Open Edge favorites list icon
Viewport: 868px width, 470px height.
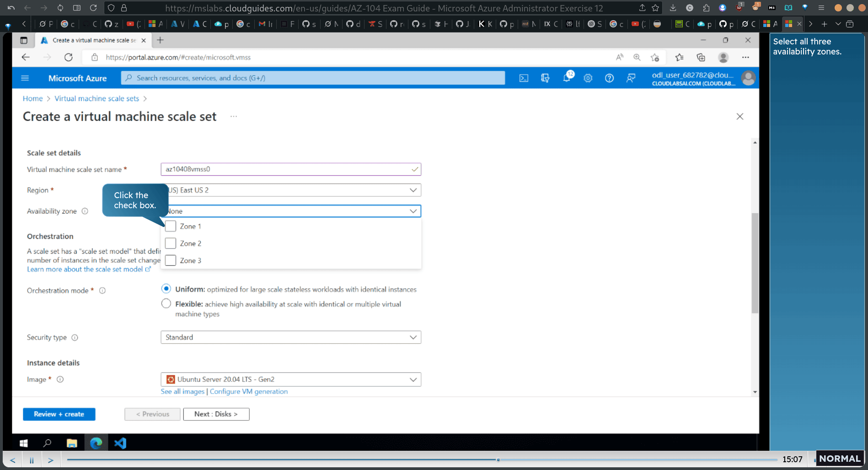point(679,57)
